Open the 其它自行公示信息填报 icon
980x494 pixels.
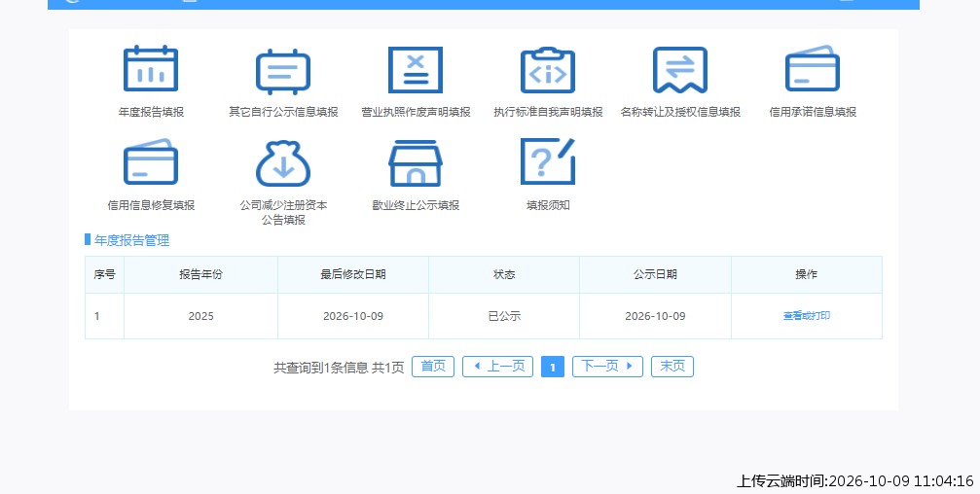point(283,71)
